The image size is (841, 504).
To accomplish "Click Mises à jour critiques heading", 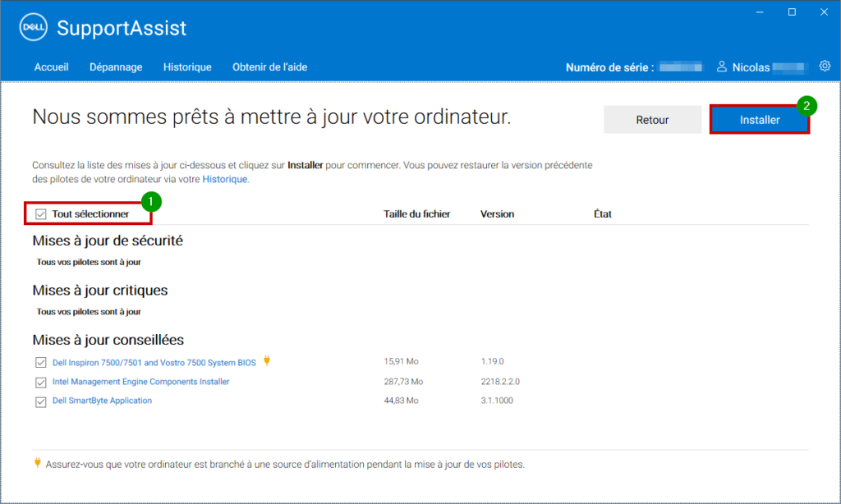I will pos(100,291).
